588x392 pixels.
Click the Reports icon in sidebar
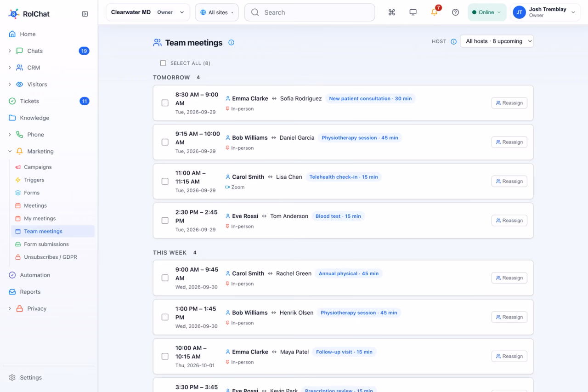[12, 292]
